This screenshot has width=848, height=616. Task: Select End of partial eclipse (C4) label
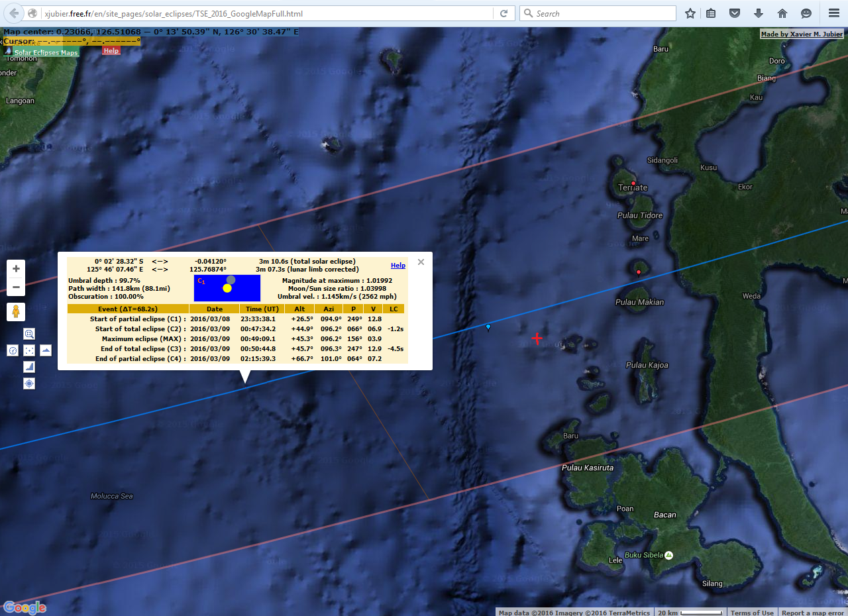[140, 358]
